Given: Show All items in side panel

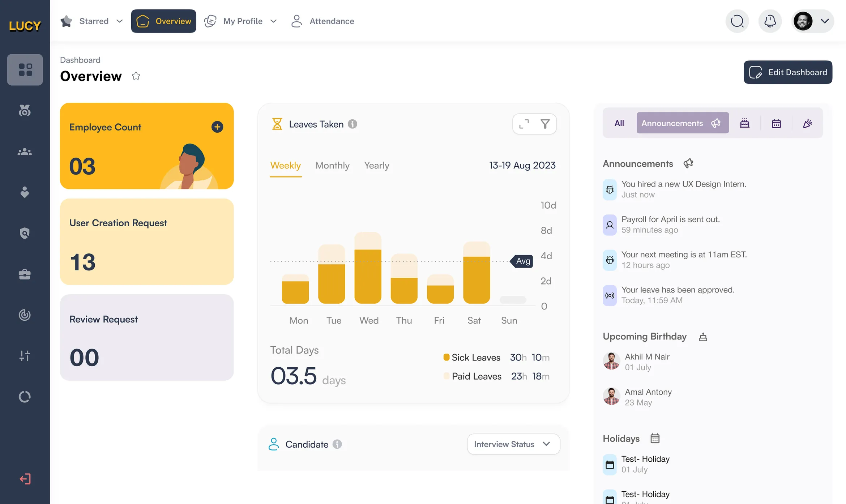Looking at the screenshot, I should click(619, 123).
